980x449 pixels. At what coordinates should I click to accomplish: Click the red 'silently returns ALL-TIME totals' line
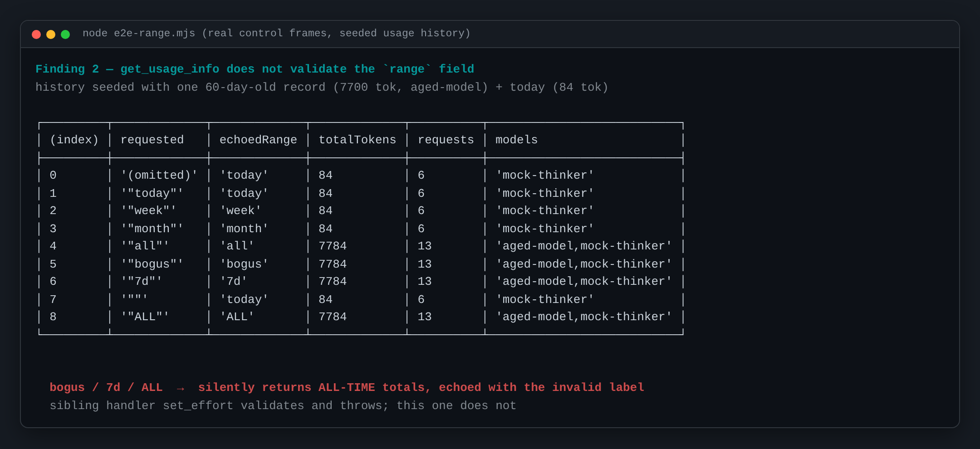(x=347, y=387)
